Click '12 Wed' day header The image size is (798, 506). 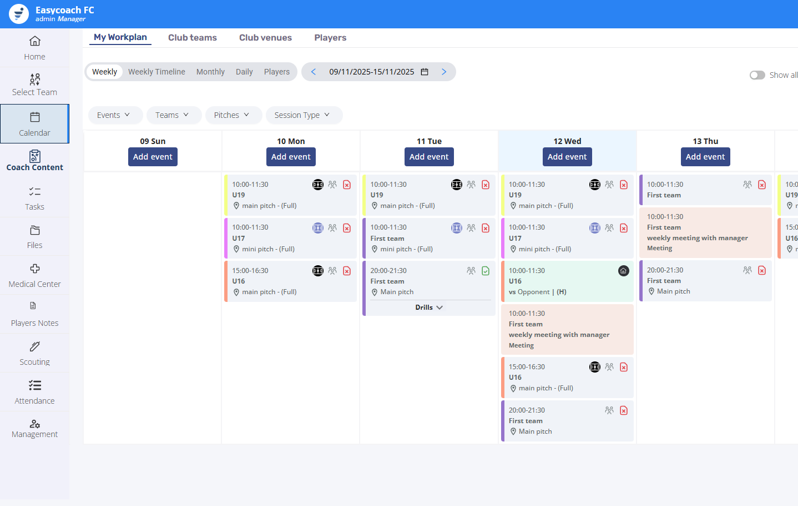[567, 141]
